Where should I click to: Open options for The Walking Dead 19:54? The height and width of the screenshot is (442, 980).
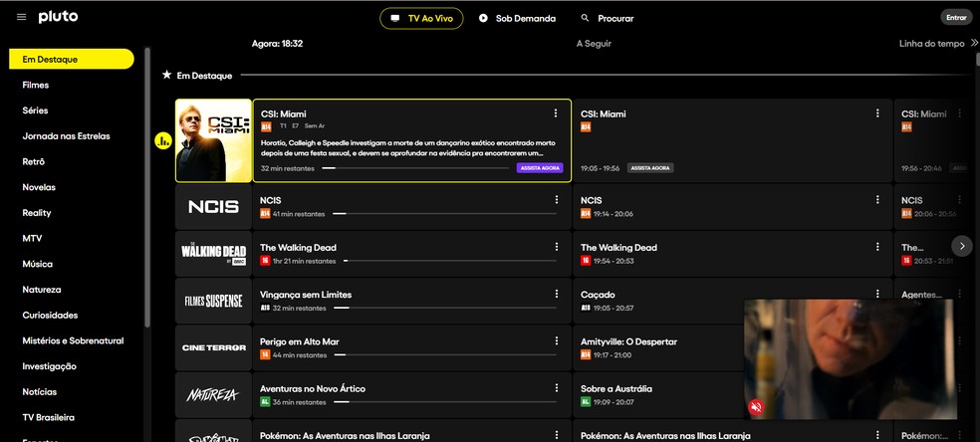(x=877, y=247)
